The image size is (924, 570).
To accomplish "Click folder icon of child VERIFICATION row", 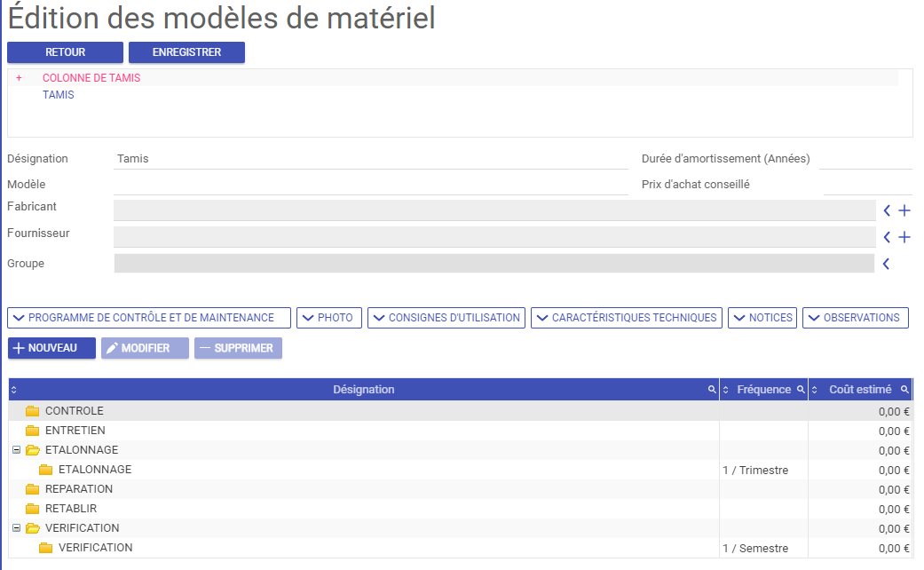I will point(45,548).
